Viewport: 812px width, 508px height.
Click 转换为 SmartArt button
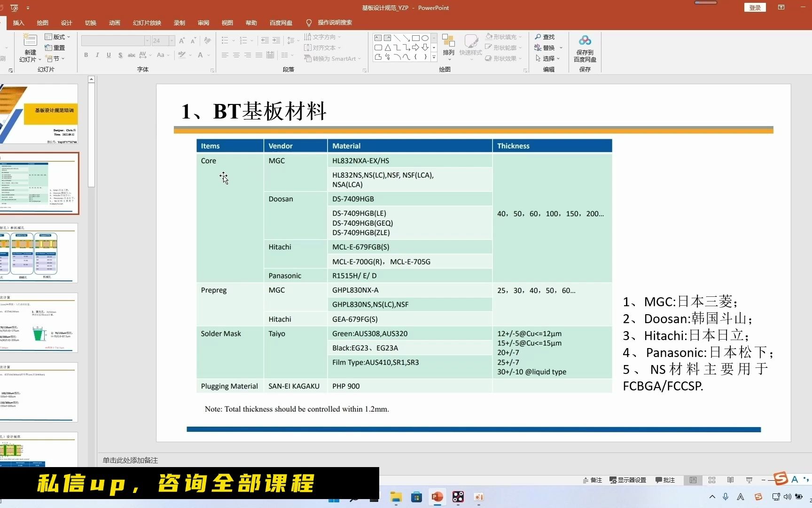coord(333,58)
